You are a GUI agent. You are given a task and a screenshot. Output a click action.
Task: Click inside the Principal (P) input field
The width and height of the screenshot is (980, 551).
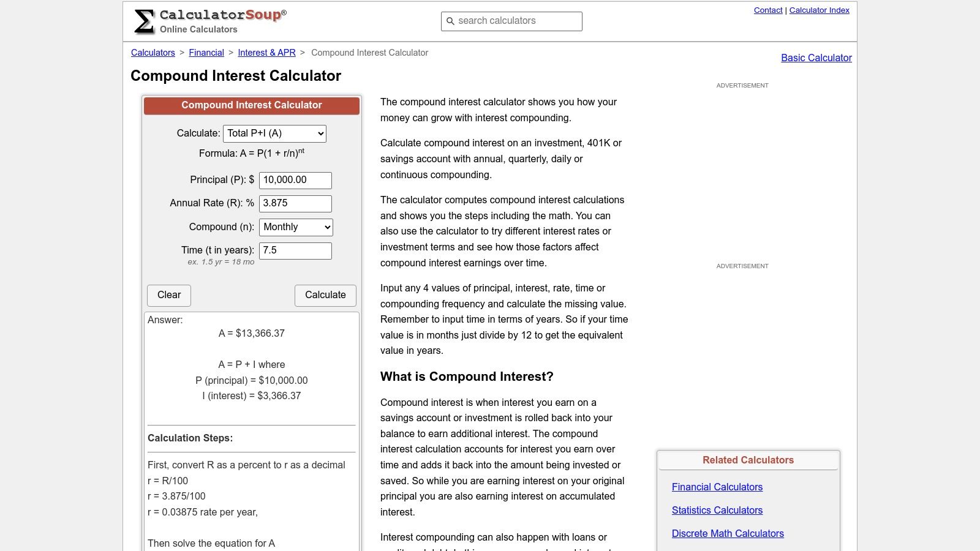pos(295,180)
